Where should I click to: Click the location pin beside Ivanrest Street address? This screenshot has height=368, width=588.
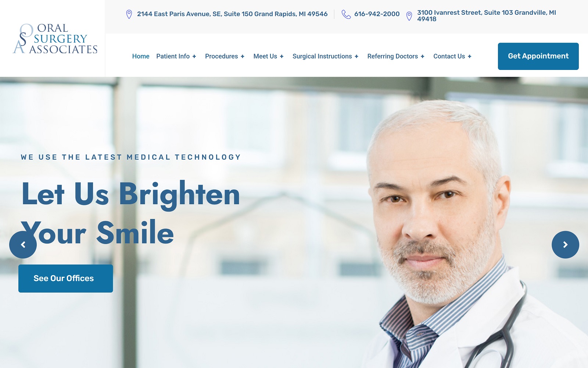click(409, 16)
